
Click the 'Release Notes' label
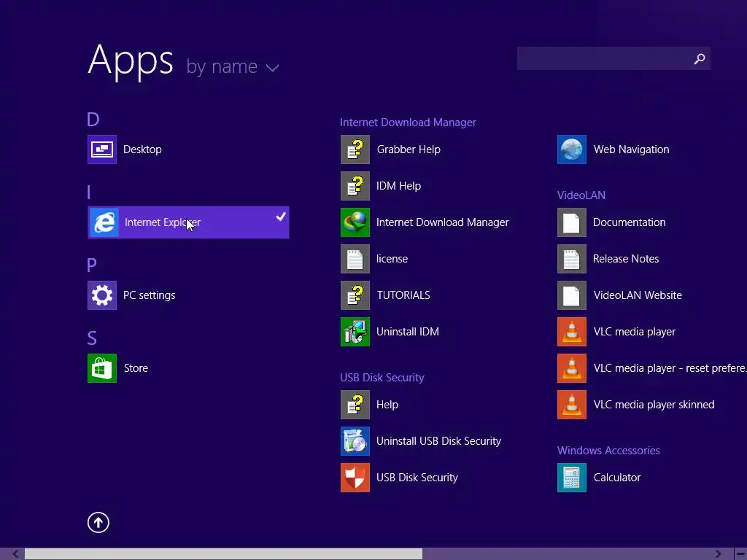[625, 259]
